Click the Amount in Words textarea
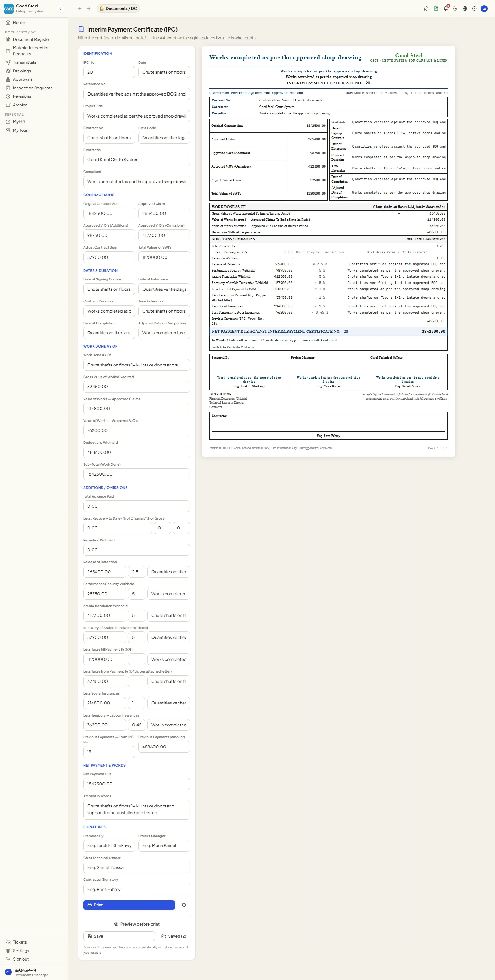Screen dimensions: 495x980 point(137,810)
